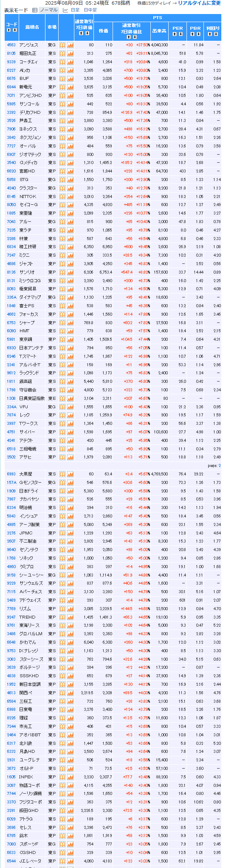Open the chart icon for VPJ row

pos(70,407)
